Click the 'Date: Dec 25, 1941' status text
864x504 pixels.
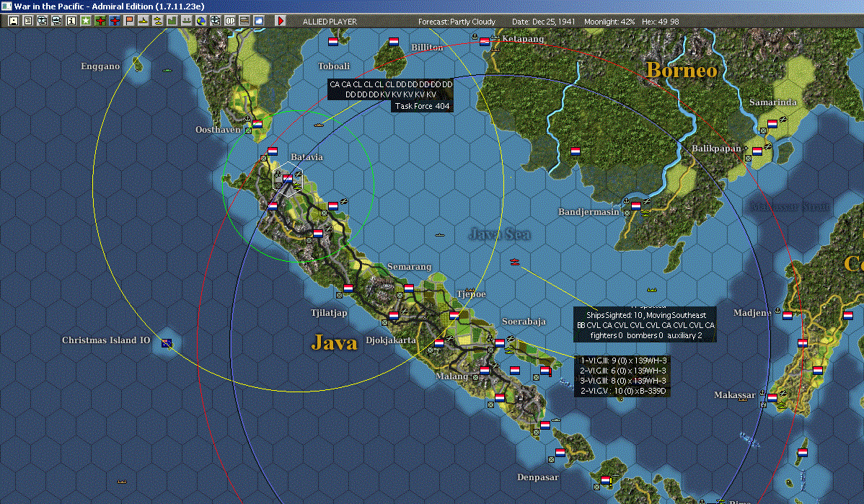pyautogui.click(x=543, y=22)
